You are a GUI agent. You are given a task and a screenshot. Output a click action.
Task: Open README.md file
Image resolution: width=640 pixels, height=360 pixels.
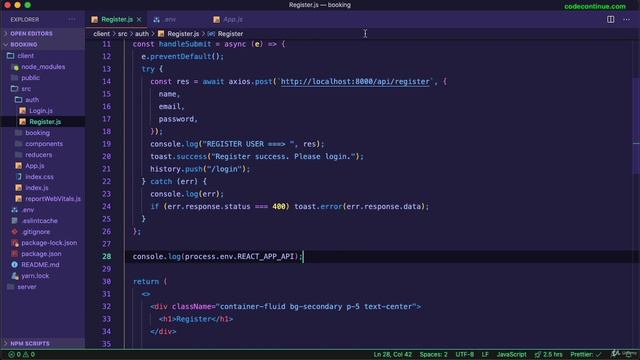[40, 265]
